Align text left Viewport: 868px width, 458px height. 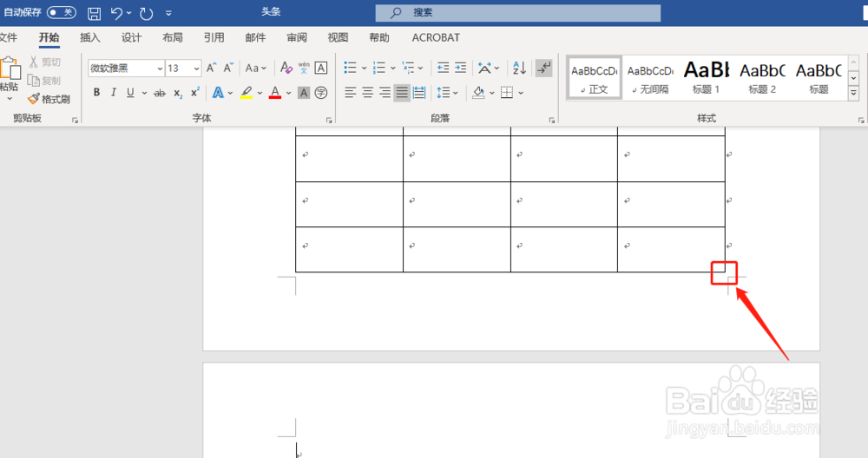pos(351,92)
